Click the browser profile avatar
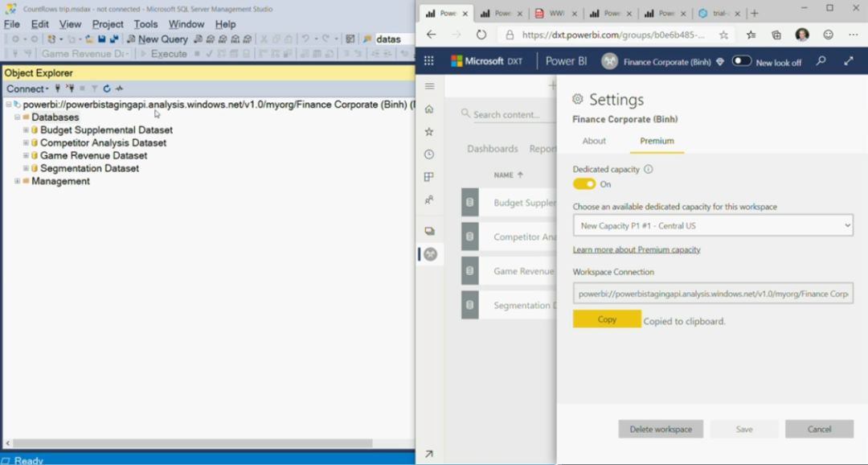 [801, 35]
